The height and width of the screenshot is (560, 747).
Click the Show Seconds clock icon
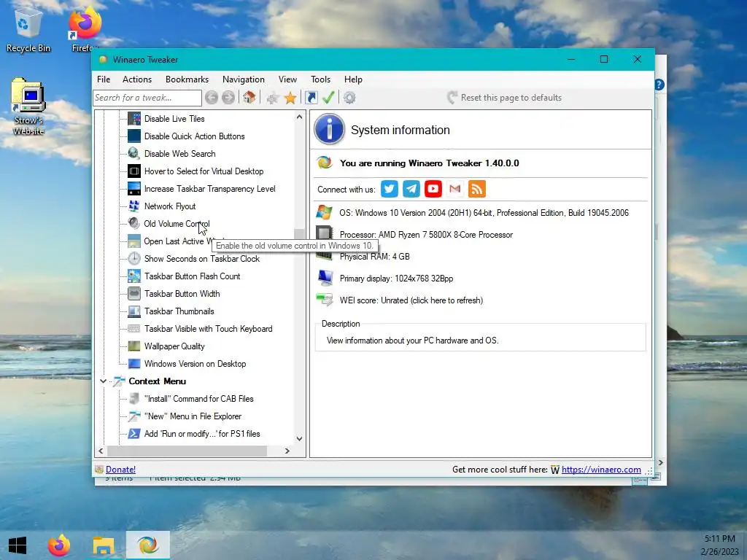pyautogui.click(x=134, y=259)
